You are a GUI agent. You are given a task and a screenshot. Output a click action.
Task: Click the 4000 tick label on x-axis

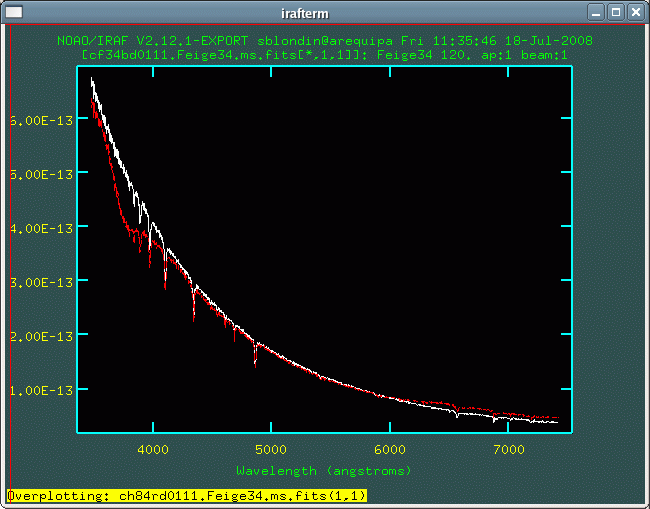click(154, 449)
